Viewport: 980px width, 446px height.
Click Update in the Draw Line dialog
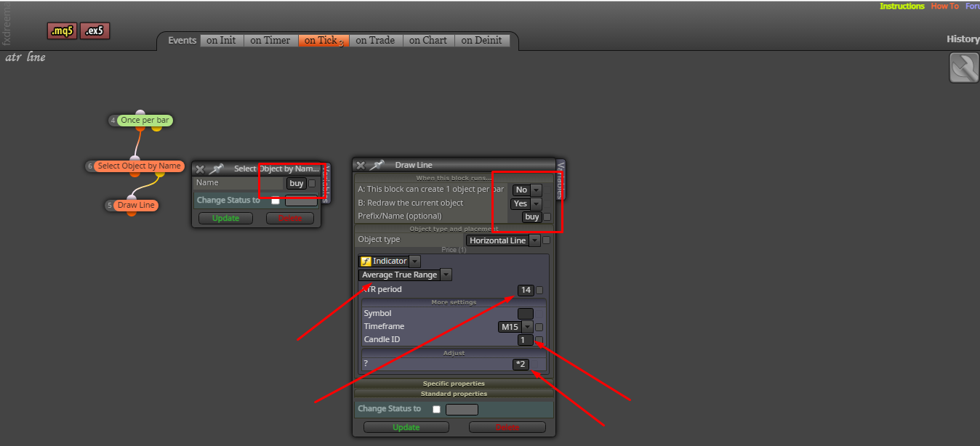click(406, 427)
